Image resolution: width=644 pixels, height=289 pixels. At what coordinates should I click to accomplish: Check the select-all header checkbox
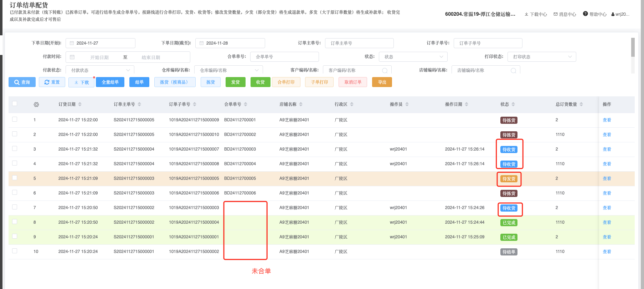(x=15, y=103)
